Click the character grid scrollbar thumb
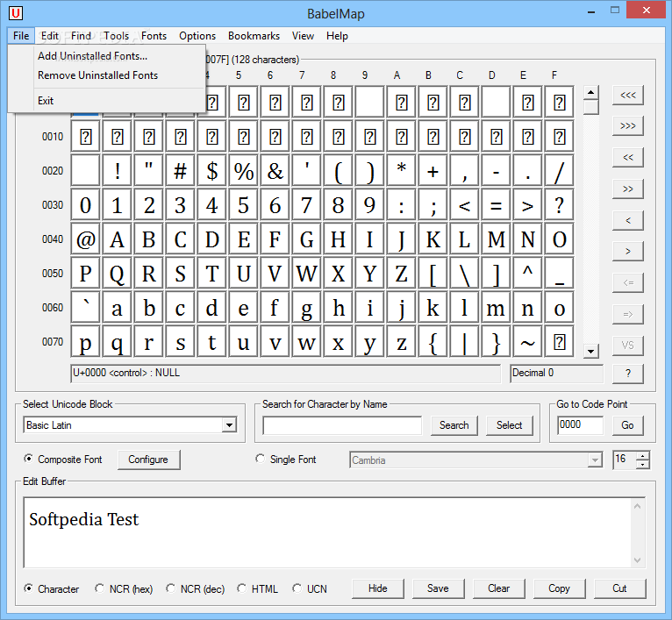 click(x=591, y=107)
